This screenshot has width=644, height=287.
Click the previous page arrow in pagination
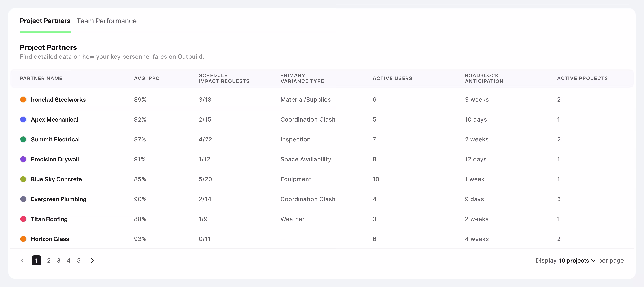coord(22,260)
